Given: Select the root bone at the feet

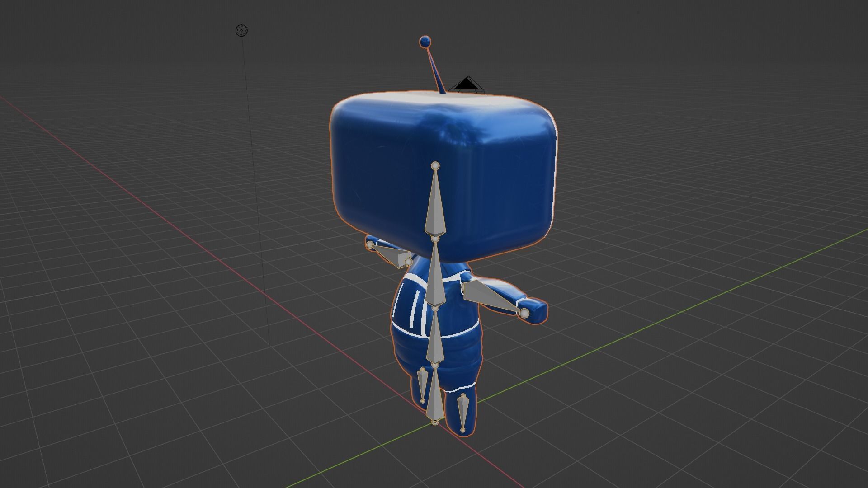Looking at the screenshot, I should 434,394.
